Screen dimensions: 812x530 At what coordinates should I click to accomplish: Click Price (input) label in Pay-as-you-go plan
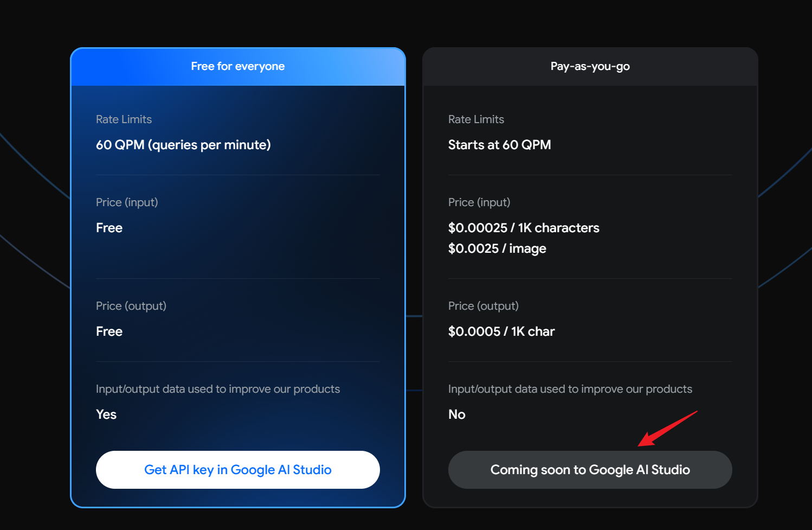479,202
